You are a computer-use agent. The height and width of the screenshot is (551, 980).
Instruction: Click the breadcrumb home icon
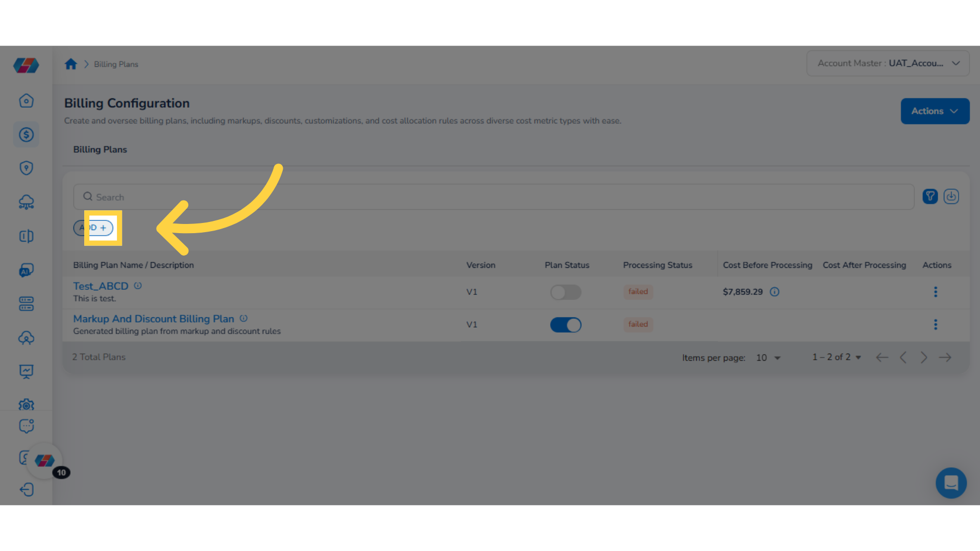click(70, 64)
